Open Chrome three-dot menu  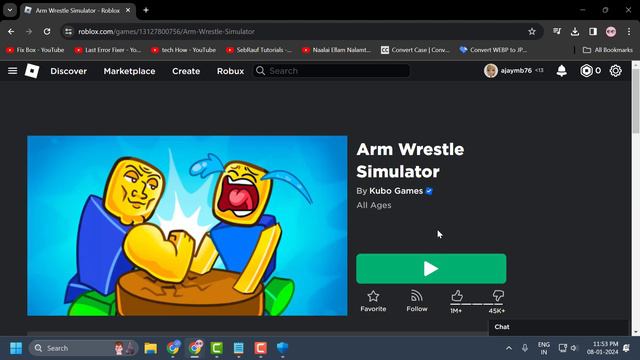(629, 31)
